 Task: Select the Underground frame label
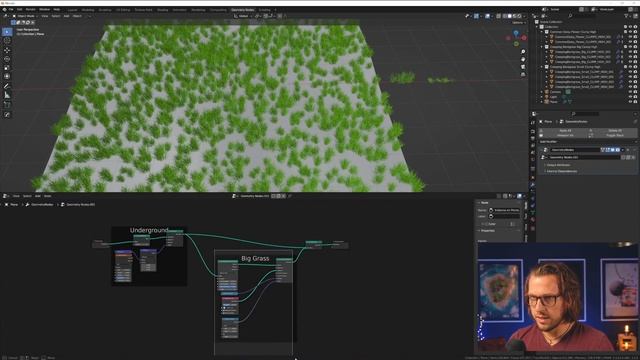[x=149, y=230]
